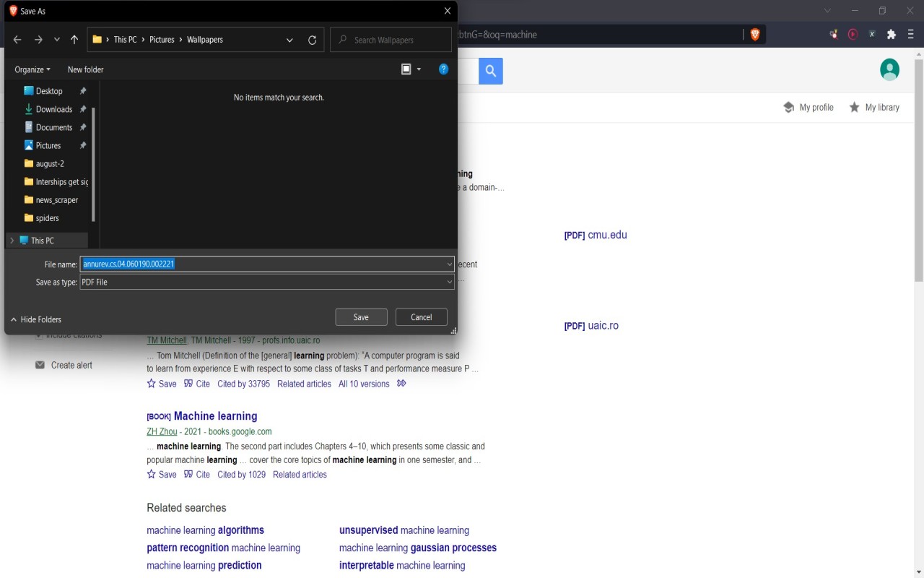The image size is (924, 578).
Task: Open the news_scraper folder
Action: tap(56, 200)
